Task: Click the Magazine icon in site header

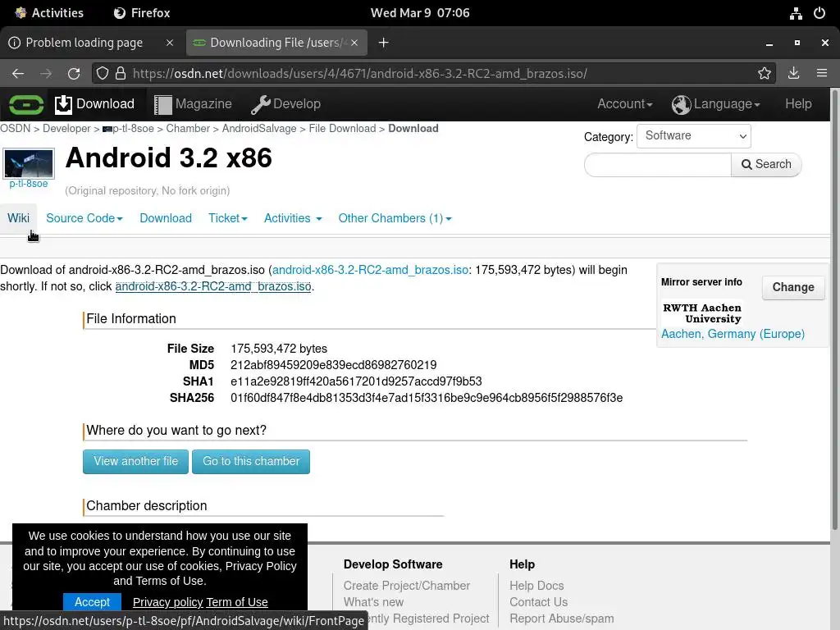Action: pos(163,104)
